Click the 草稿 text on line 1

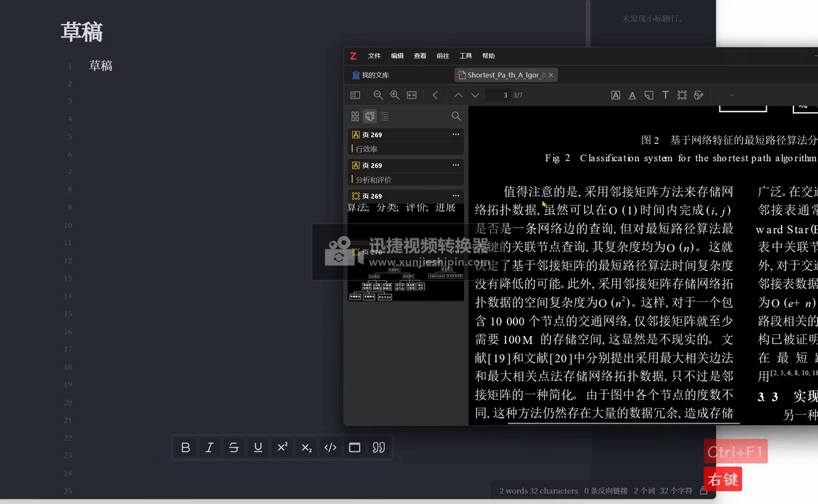(x=100, y=65)
